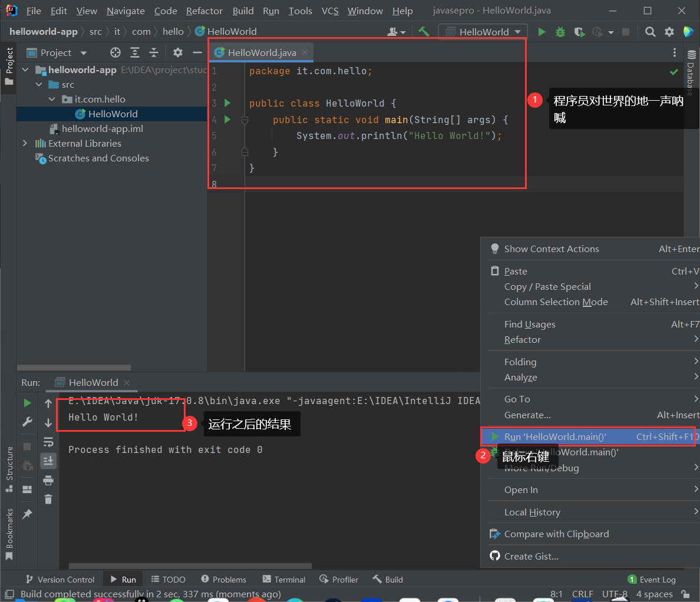
Task: Click the Run with Coverage icon
Action: [579, 32]
